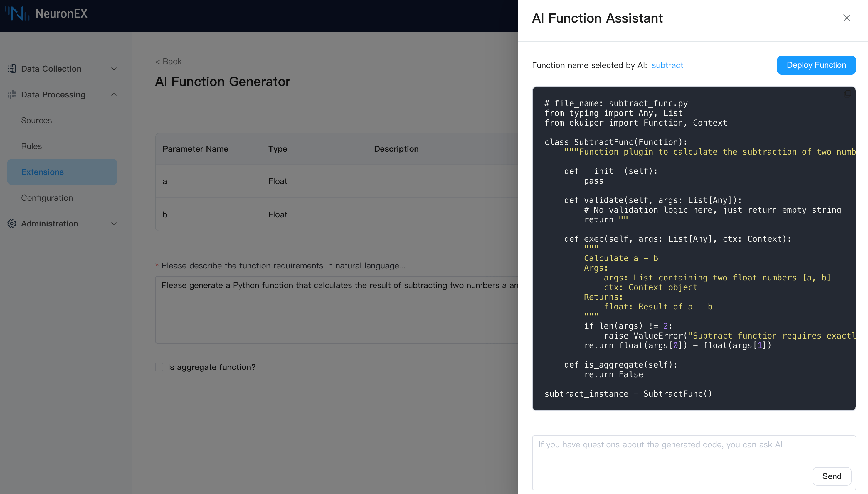The width and height of the screenshot is (868, 494).
Task: Expand the Administration menu chevron
Action: click(x=114, y=224)
